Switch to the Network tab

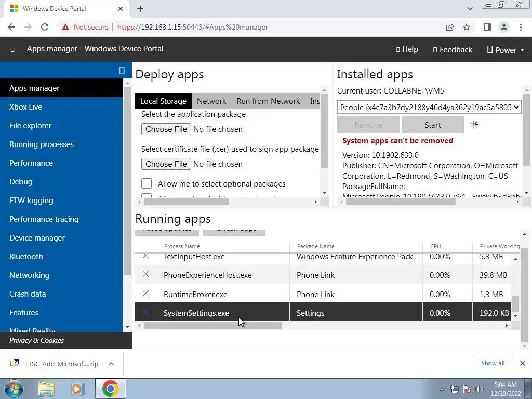point(211,101)
